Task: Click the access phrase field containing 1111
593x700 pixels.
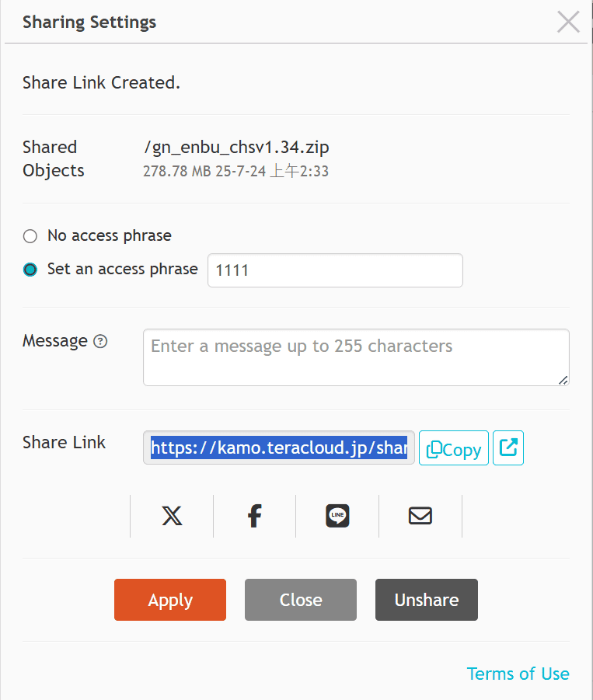Action: 335,270
